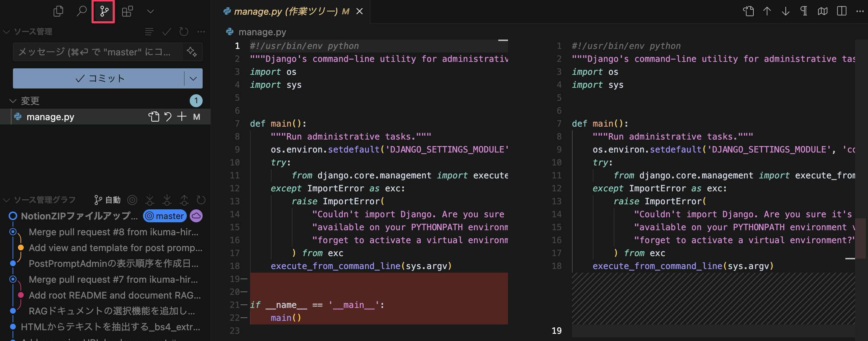Image resolution: width=868 pixels, height=341 pixels.
Task: Open file icon on manage.py row
Action: [x=154, y=117]
